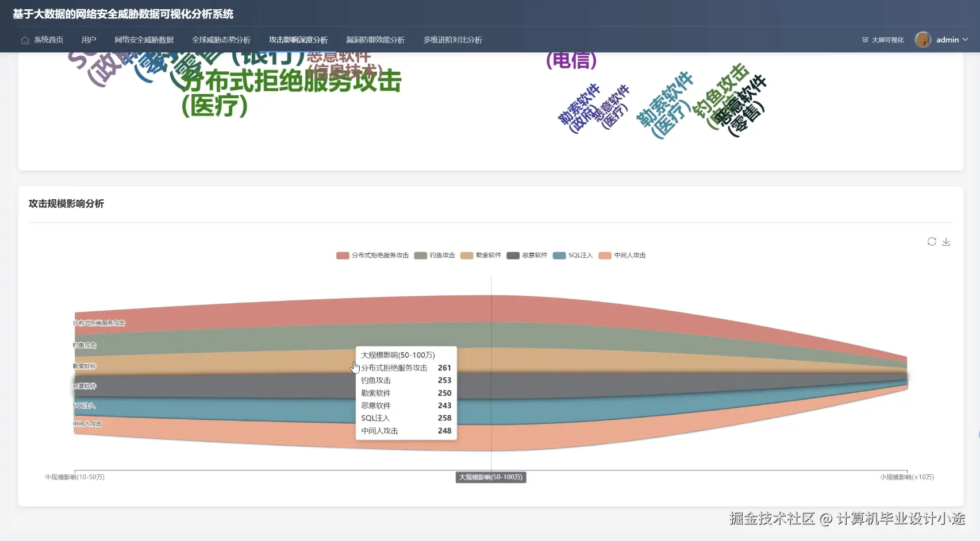Toggle the 恶意软件 legend entry

click(x=526, y=256)
